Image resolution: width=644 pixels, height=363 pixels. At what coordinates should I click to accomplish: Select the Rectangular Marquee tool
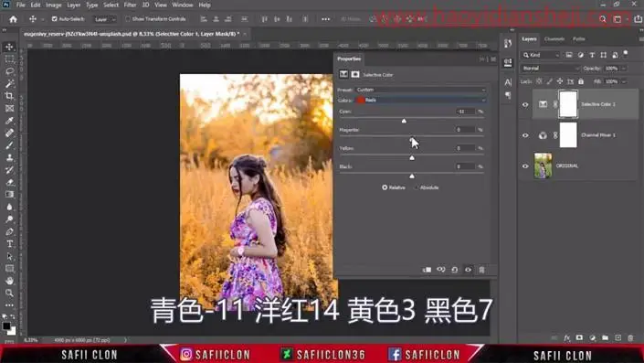pos(9,59)
